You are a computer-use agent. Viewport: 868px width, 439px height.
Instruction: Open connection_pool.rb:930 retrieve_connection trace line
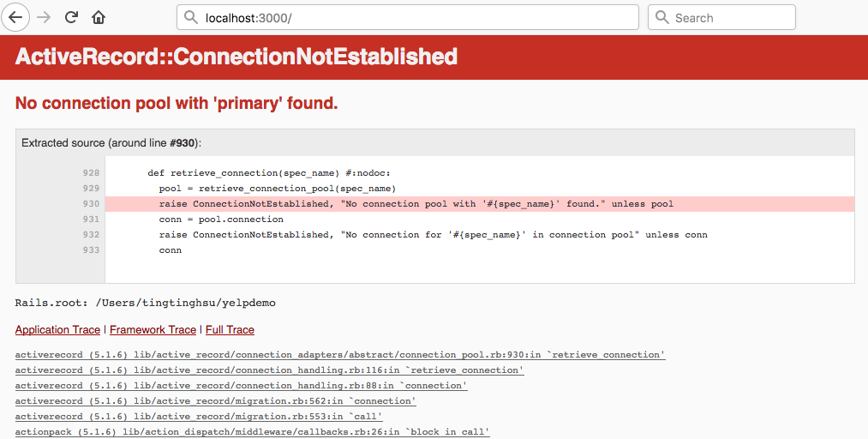coord(340,355)
